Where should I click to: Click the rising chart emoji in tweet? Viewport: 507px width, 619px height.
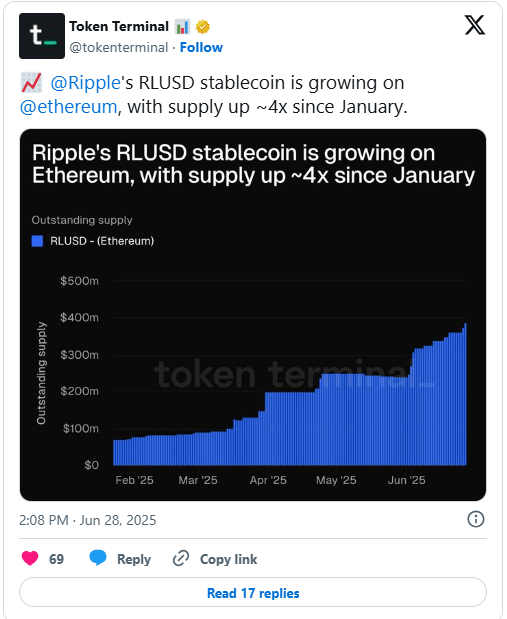(31, 83)
